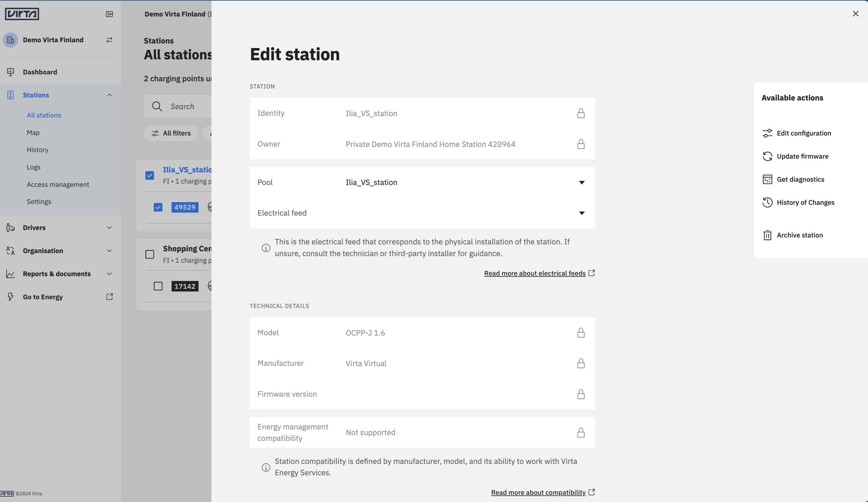This screenshot has height=502, width=868.
Task: Click lock icon in Model row
Action: coord(581,333)
